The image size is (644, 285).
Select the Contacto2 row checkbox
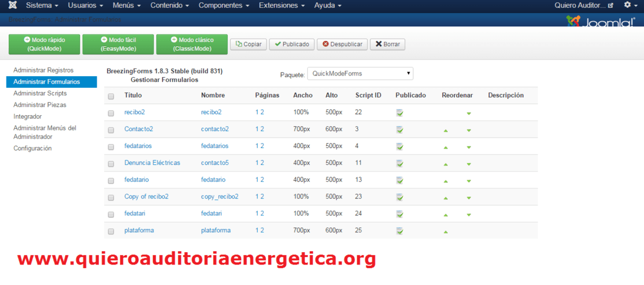(x=111, y=130)
